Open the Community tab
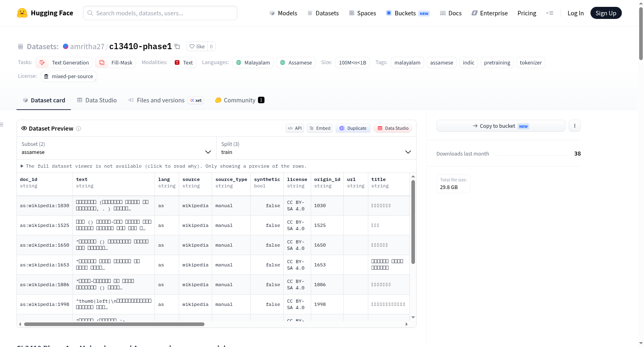This screenshot has width=644, height=347. point(239,100)
